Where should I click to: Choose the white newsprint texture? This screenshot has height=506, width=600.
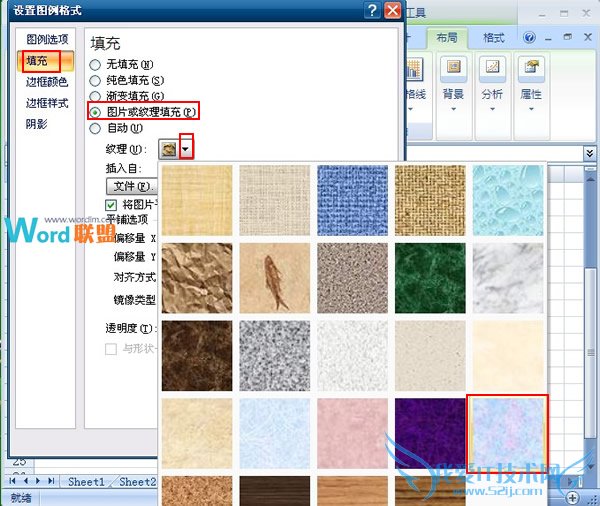pyautogui.click(x=352, y=356)
